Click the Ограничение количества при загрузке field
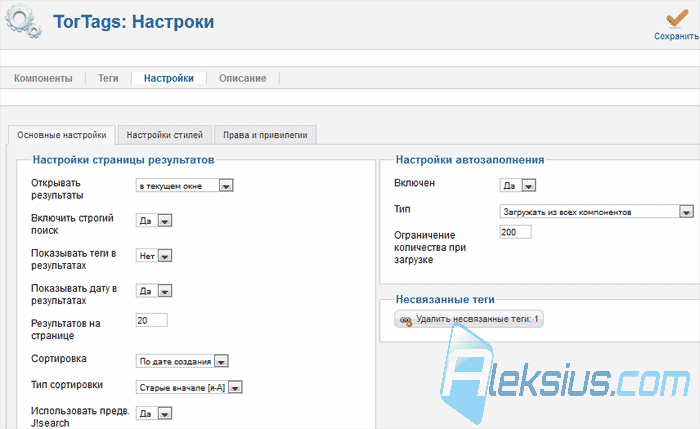The height and width of the screenshot is (429, 700). coord(515,232)
